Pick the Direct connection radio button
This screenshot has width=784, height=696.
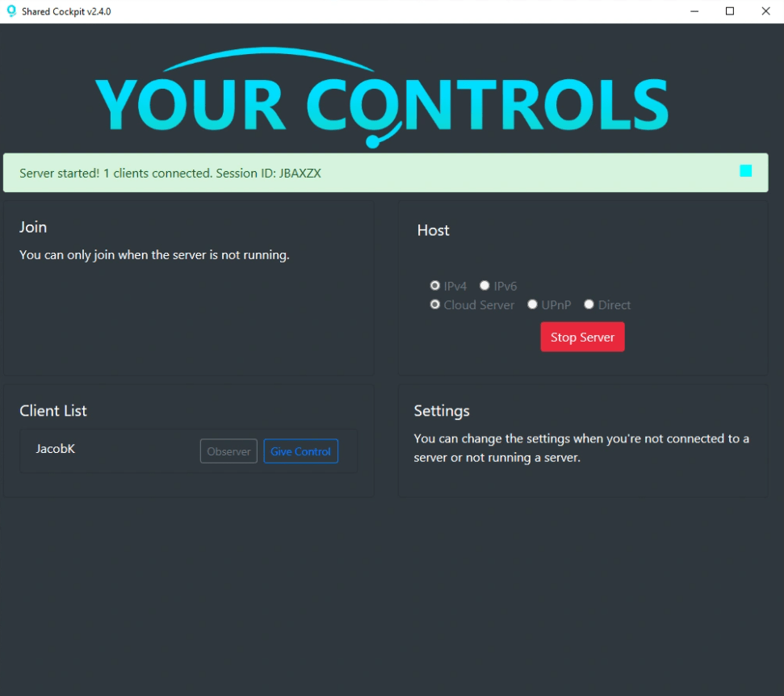[x=589, y=305]
